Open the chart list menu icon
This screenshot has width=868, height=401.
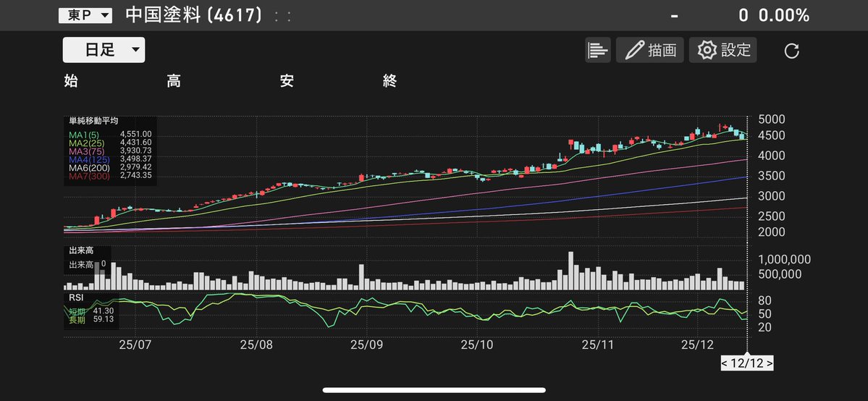coord(598,51)
